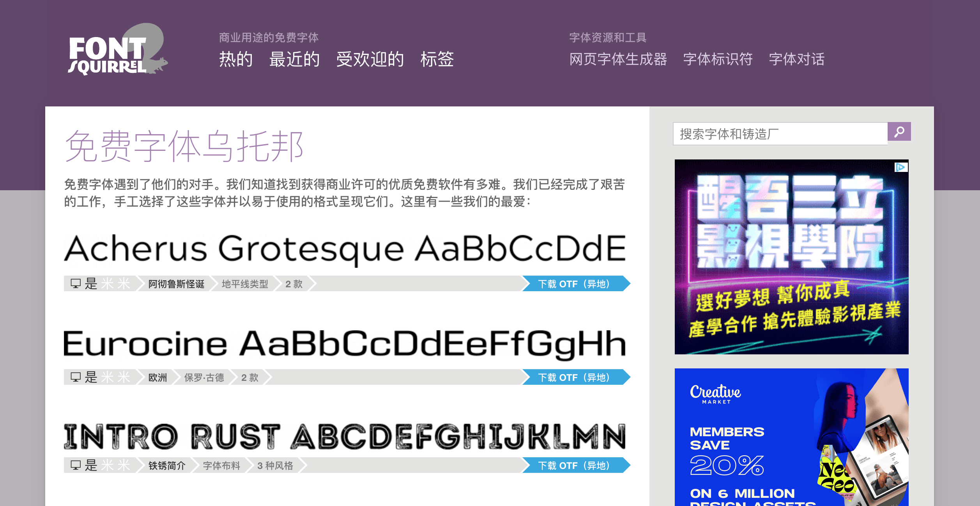Open the Creative Market members save ad
Image resolution: width=980 pixels, height=506 pixels.
click(x=791, y=437)
